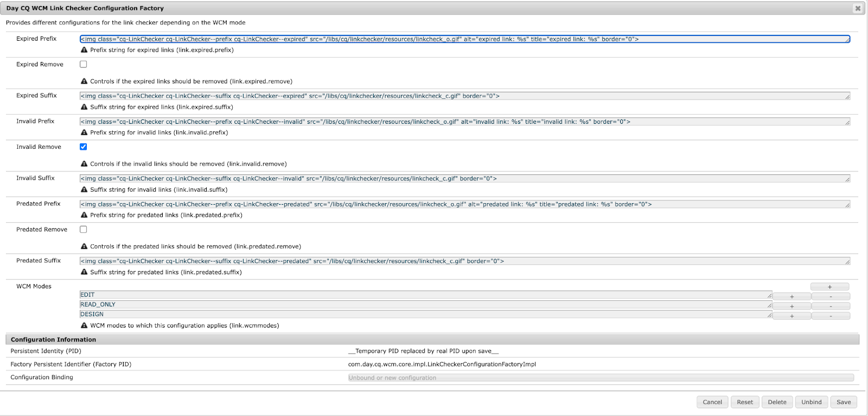Click warning icon beside link.expired.remove description
The width and height of the screenshot is (868, 416).
(84, 81)
